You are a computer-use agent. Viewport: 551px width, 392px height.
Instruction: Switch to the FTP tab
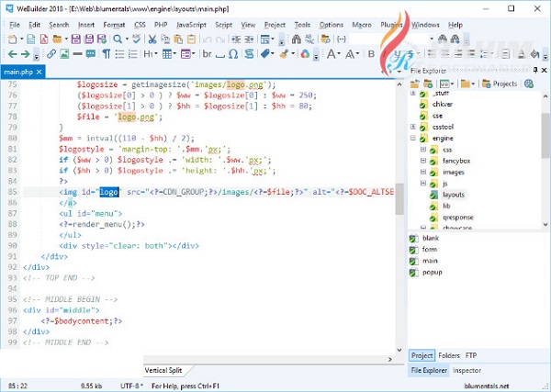tap(471, 355)
